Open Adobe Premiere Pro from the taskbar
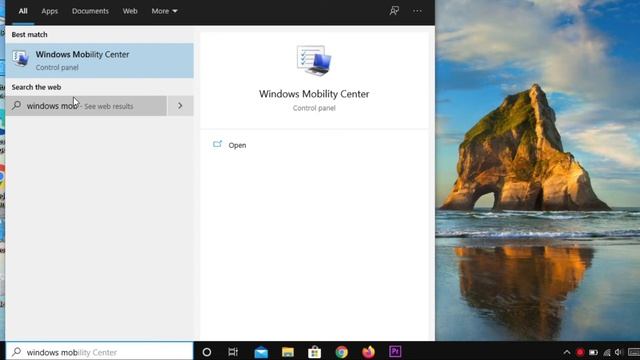This screenshot has width=640, height=360. coord(395,351)
